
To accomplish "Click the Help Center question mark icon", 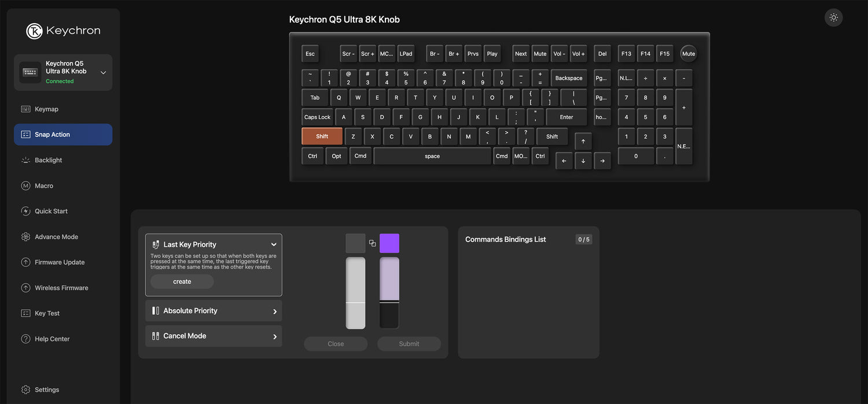I will (x=25, y=339).
